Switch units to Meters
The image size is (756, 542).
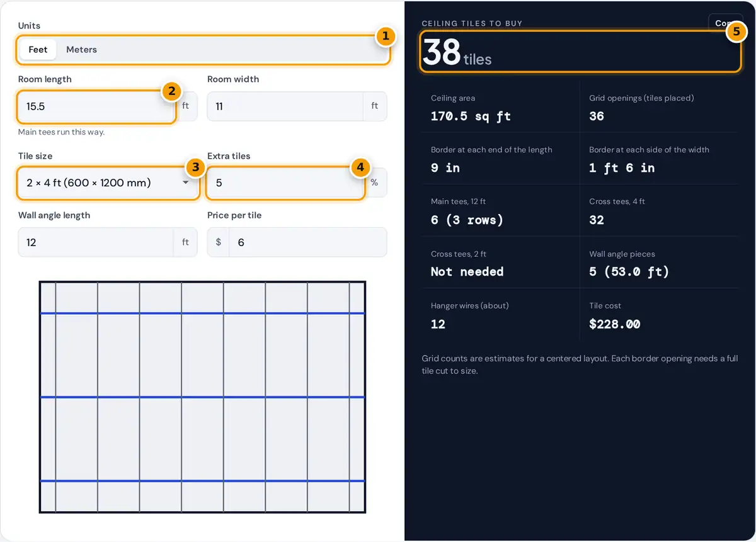[81, 50]
